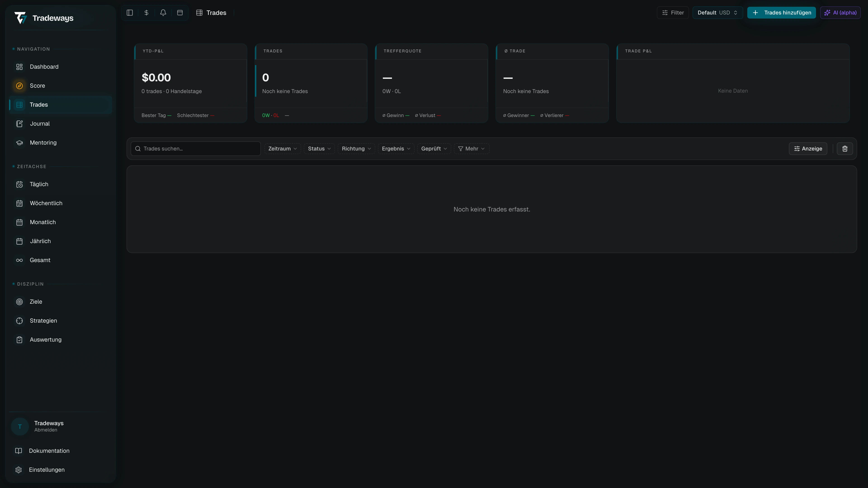This screenshot has width=868, height=488.
Task: Open the Journal section
Action: [x=61, y=124]
